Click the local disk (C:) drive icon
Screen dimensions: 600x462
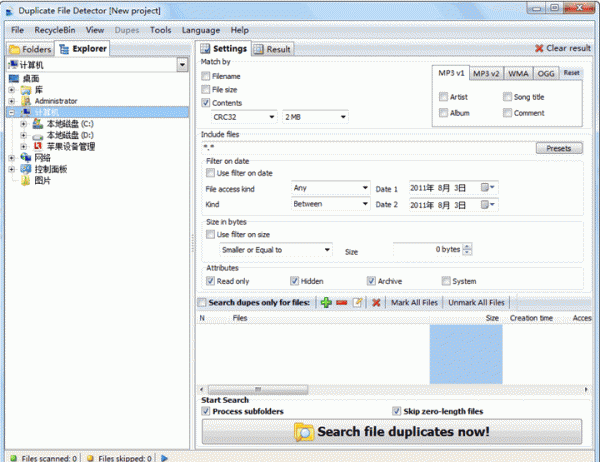pos(38,124)
